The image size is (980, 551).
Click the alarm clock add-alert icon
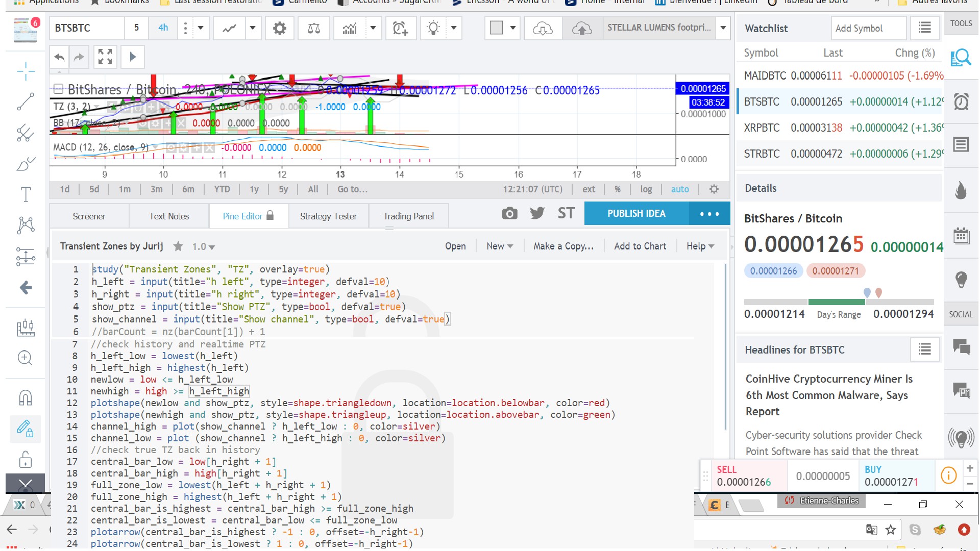point(400,28)
